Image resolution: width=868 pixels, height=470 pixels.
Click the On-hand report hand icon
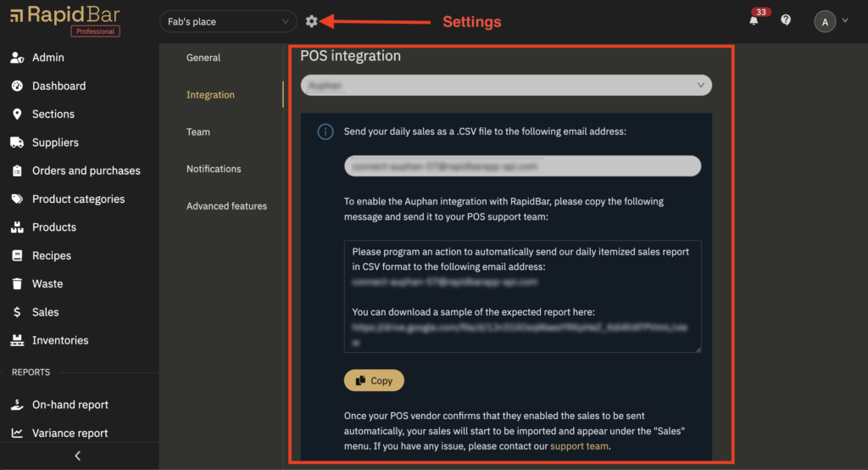[17, 405]
